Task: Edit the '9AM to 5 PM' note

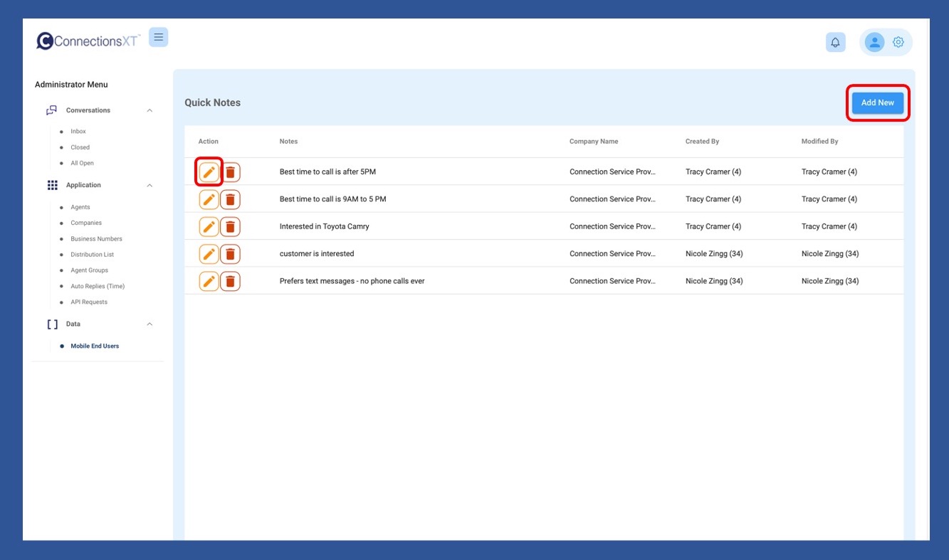Action: pyautogui.click(x=209, y=200)
